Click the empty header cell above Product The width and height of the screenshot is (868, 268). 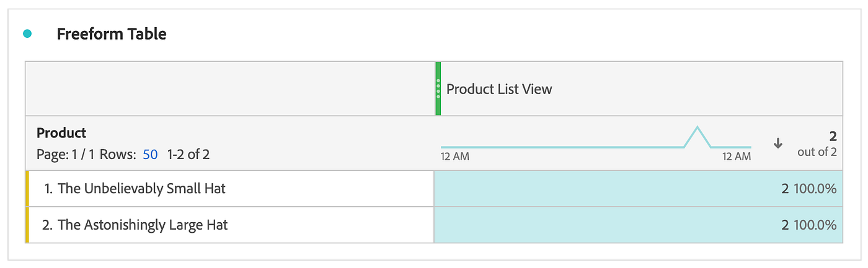(229, 89)
